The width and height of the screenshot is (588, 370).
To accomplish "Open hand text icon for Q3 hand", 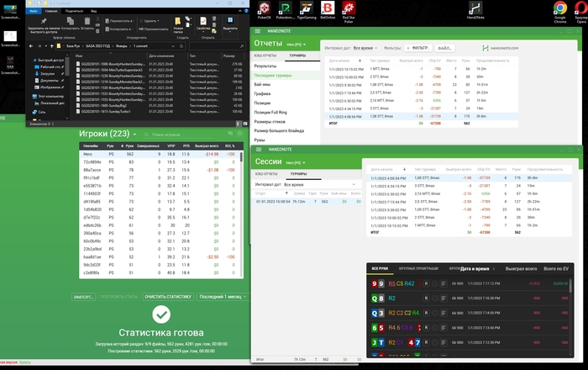I will (444, 313).
